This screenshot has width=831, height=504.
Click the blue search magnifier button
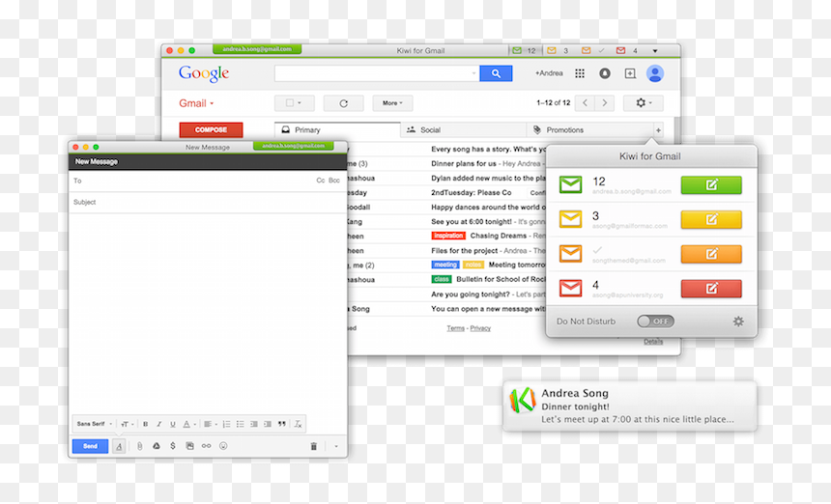point(496,73)
